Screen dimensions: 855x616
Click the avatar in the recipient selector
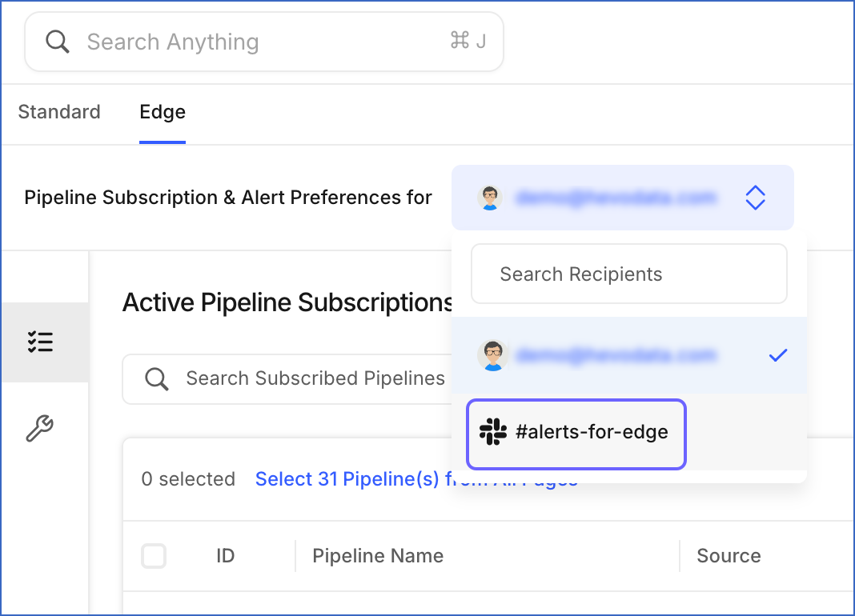coord(491,198)
